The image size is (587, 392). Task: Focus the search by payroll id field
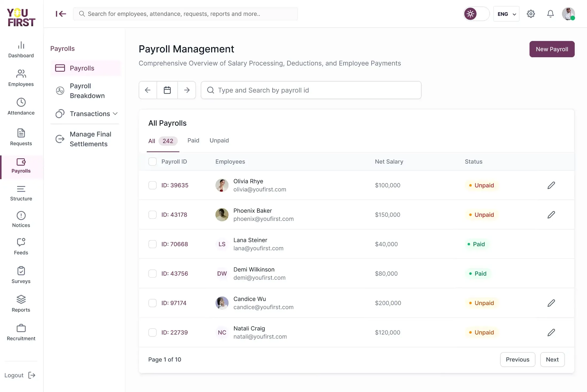[x=311, y=90]
